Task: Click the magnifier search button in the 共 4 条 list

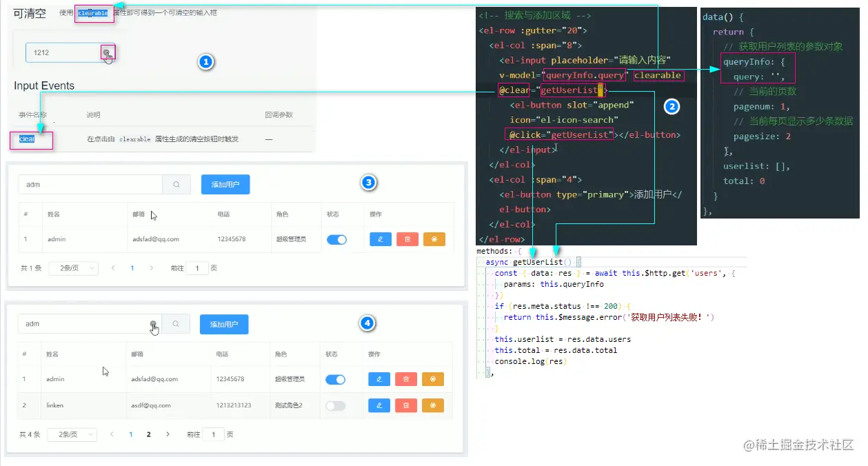Action: click(176, 324)
